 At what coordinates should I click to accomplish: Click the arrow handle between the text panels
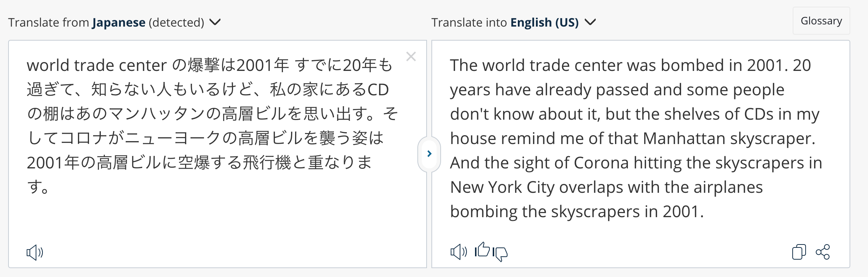(429, 154)
